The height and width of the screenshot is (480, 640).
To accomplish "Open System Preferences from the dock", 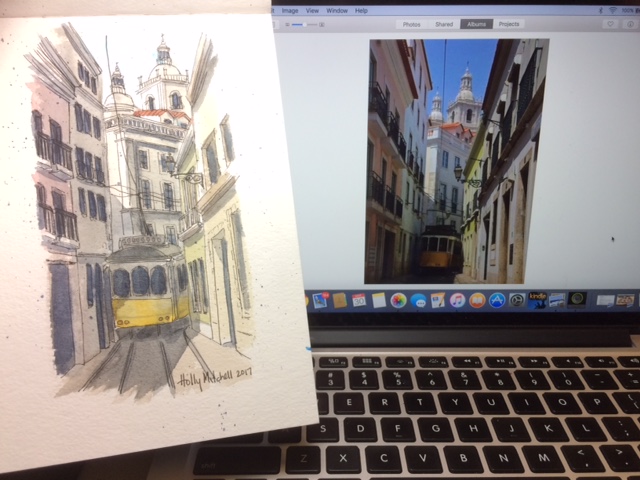I will (517, 300).
